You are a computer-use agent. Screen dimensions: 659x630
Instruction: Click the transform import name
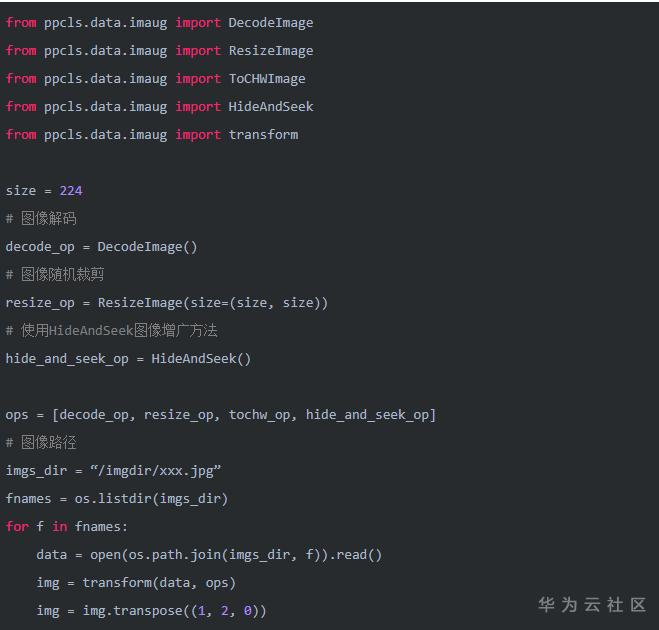263,135
